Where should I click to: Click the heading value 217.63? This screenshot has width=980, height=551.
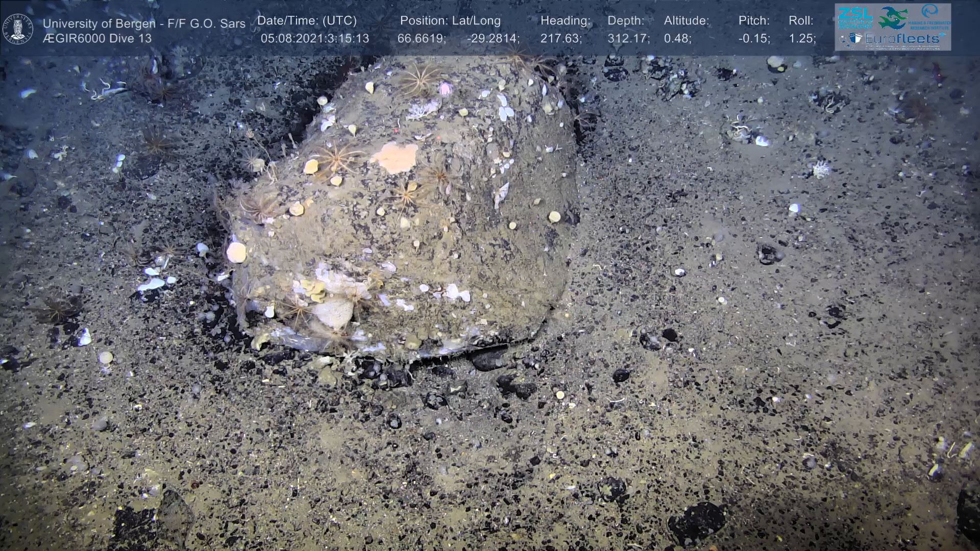pyautogui.click(x=561, y=38)
